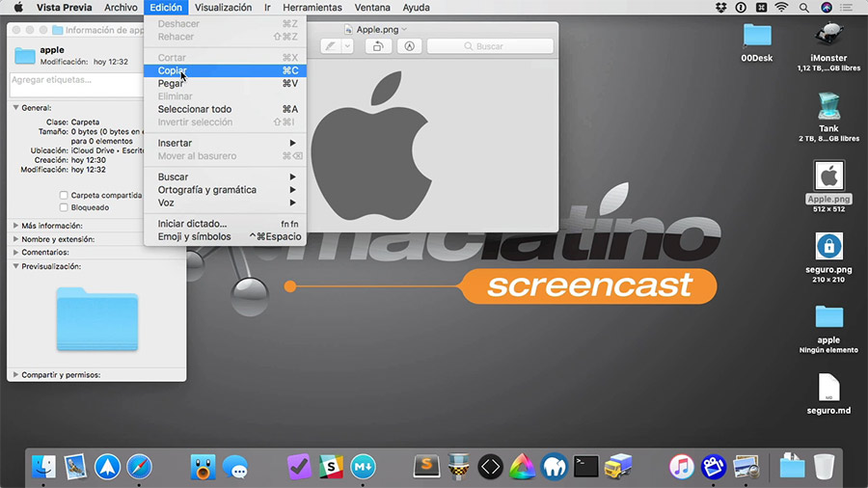Screen dimensions: 868x488
Task: Collapse the Previsualización section
Action: point(15,266)
